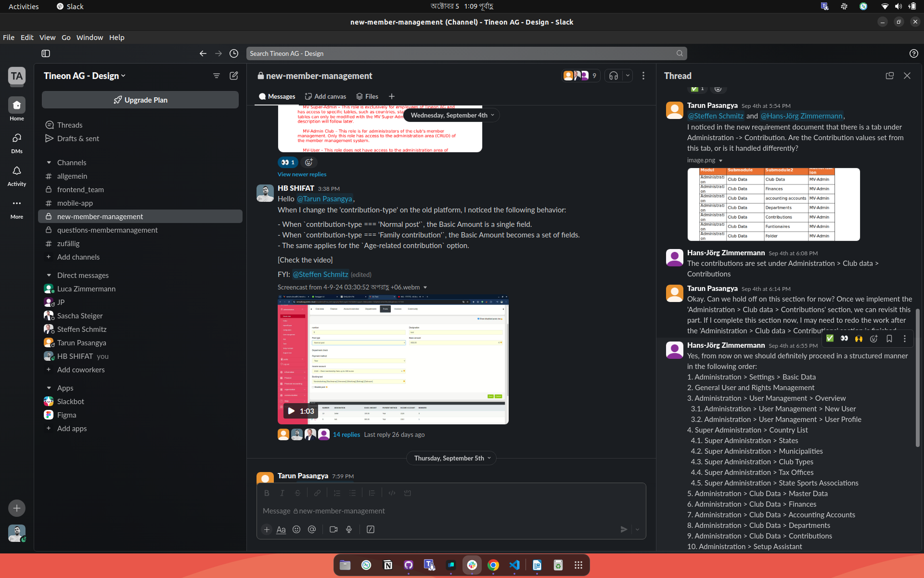Click the @Steffen Schmitz mention in HB SHIFAT's message
The height and width of the screenshot is (578, 924).
pyautogui.click(x=320, y=275)
